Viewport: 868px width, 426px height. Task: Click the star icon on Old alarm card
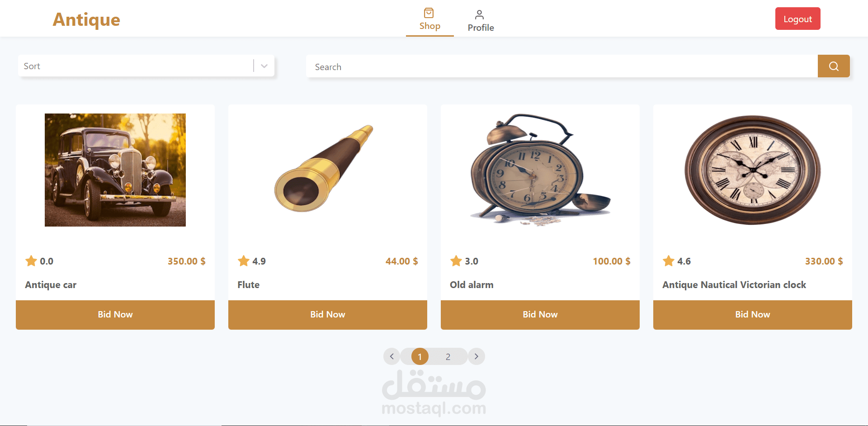click(456, 261)
